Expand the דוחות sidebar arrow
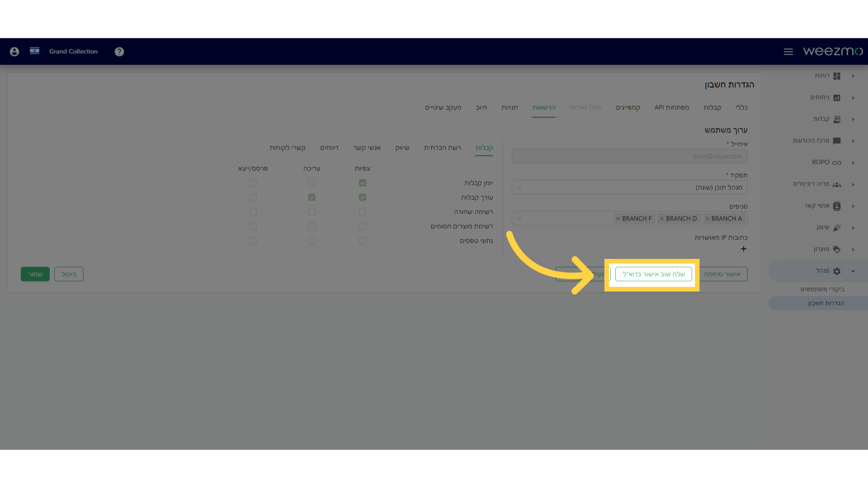This screenshot has width=868, height=488. (853, 76)
